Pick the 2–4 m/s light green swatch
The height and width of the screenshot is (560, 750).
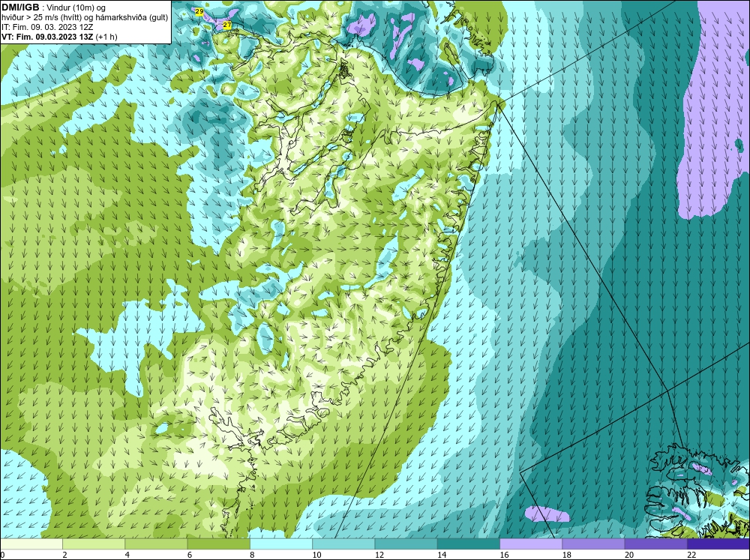click(x=94, y=544)
